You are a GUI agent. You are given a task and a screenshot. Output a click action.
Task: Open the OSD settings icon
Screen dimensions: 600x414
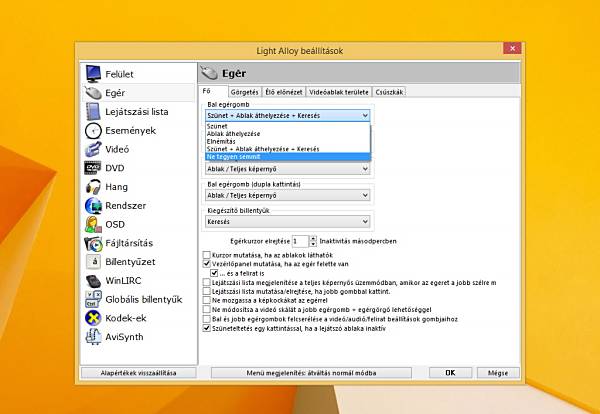93,224
